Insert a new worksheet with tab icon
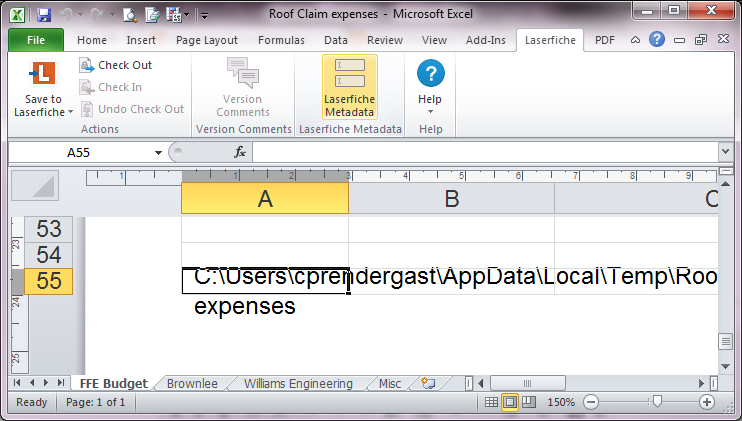Viewport: 742px width, 421px height. point(428,383)
